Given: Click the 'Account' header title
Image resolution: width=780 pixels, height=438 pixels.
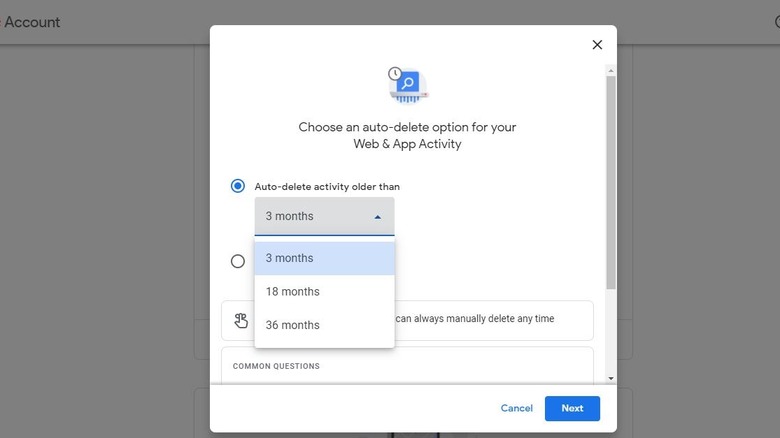Looking at the screenshot, I should coord(32,22).
